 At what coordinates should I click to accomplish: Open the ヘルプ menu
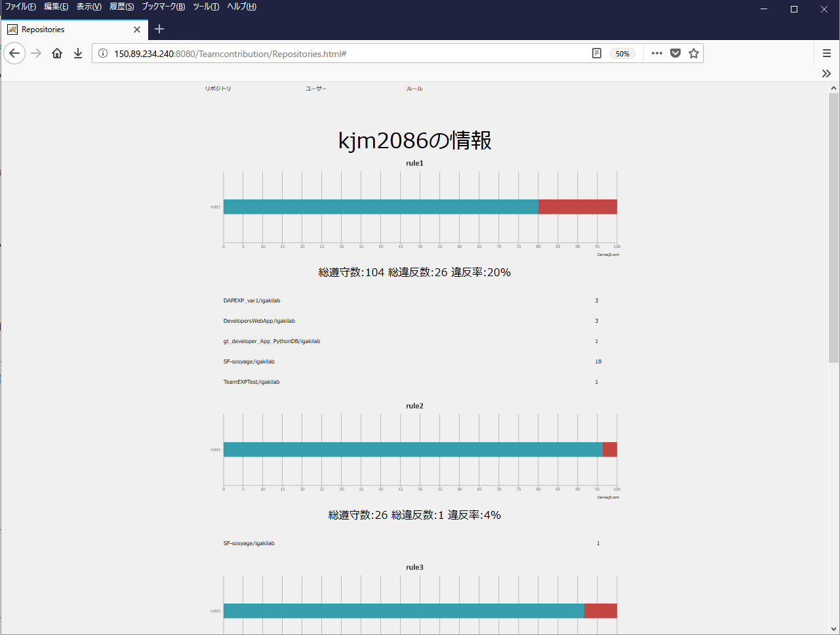coord(241,7)
